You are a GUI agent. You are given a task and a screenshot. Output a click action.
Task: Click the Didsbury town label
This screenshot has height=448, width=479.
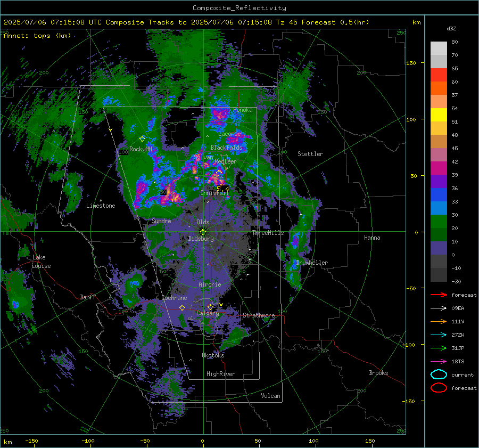pos(201,239)
